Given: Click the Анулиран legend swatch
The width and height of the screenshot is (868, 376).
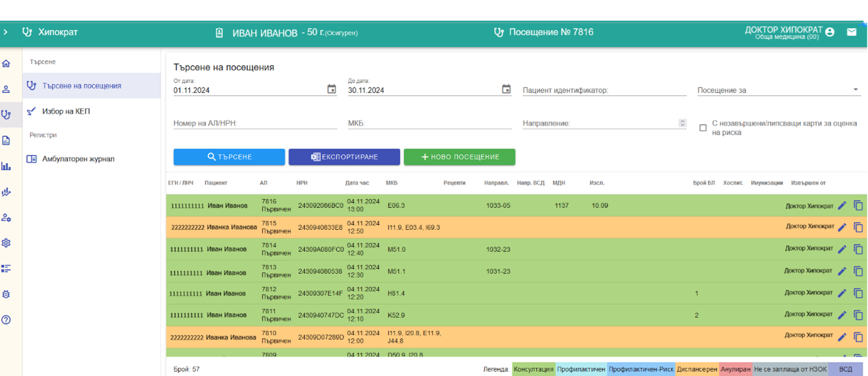Looking at the screenshot, I should (736, 369).
